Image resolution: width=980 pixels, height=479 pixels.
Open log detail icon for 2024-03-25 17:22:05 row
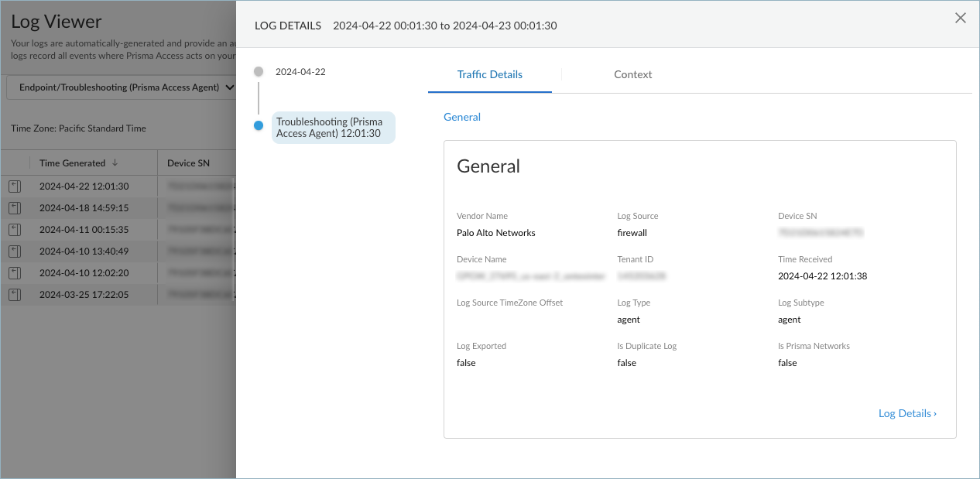(x=15, y=295)
